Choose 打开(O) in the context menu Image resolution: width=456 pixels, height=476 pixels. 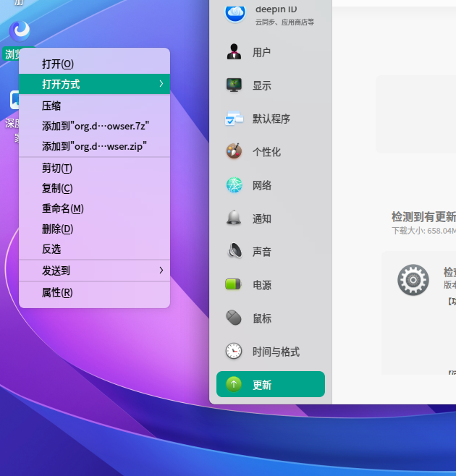coord(94,64)
